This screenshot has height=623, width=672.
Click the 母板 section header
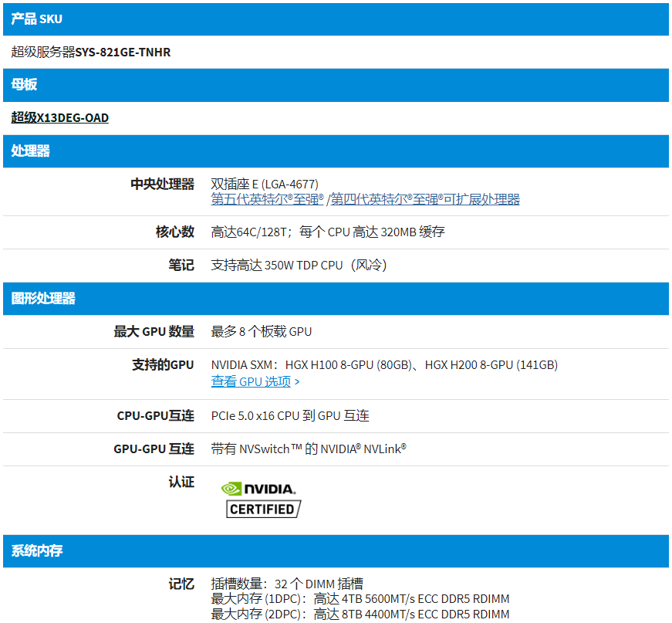336,85
